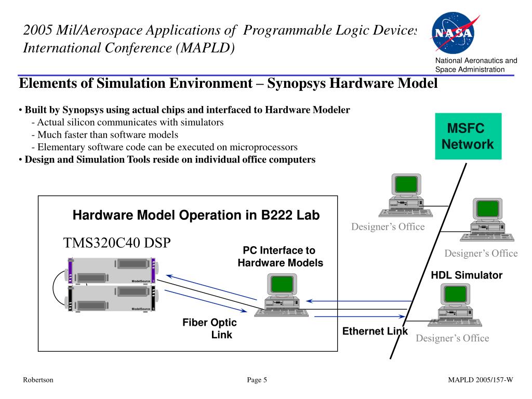Select the middle right Designer's Office computer icon
Image resolution: width=532 pixels, height=399 pixels.
pyautogui.click(x=487, y=220)
